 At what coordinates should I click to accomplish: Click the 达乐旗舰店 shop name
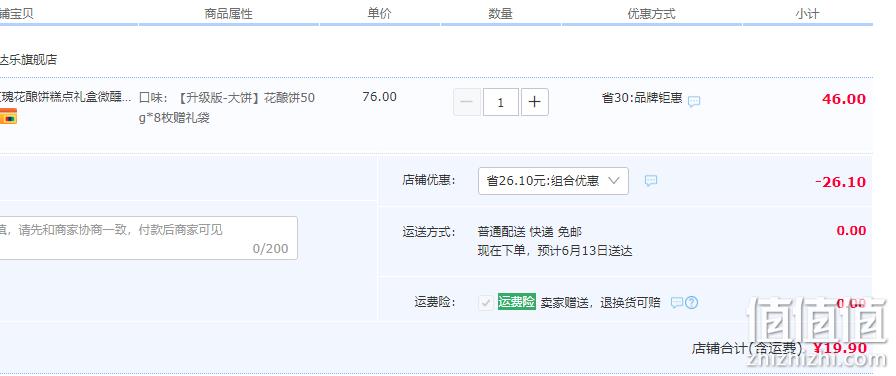(x=29, y=59)
